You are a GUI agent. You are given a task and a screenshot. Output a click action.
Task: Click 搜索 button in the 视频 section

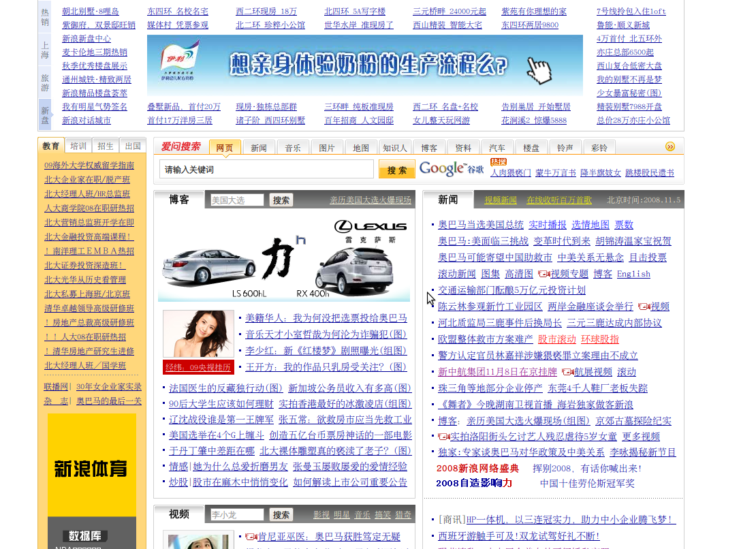pyautogui.click(x=281, y=515)
